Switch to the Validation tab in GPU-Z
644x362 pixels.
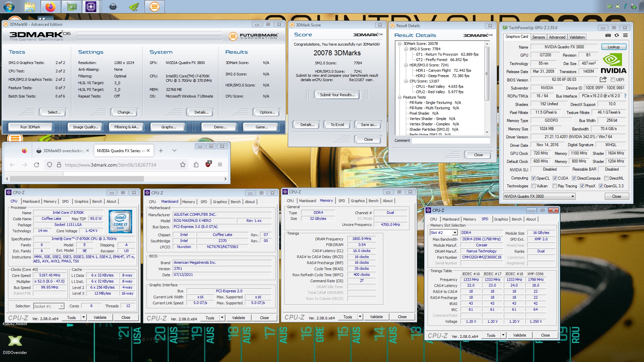(577, 37)
